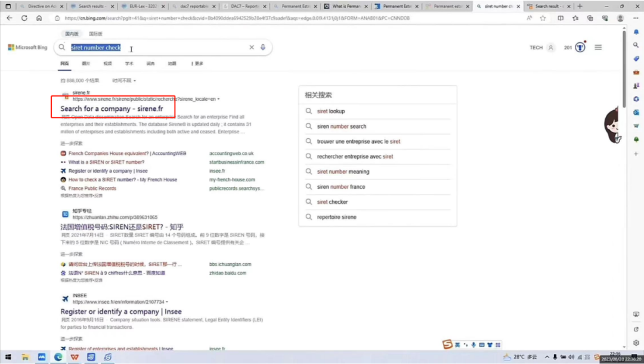Open the browser profile avatar
This screenshot has height=364, width=644.
(620, 18)
